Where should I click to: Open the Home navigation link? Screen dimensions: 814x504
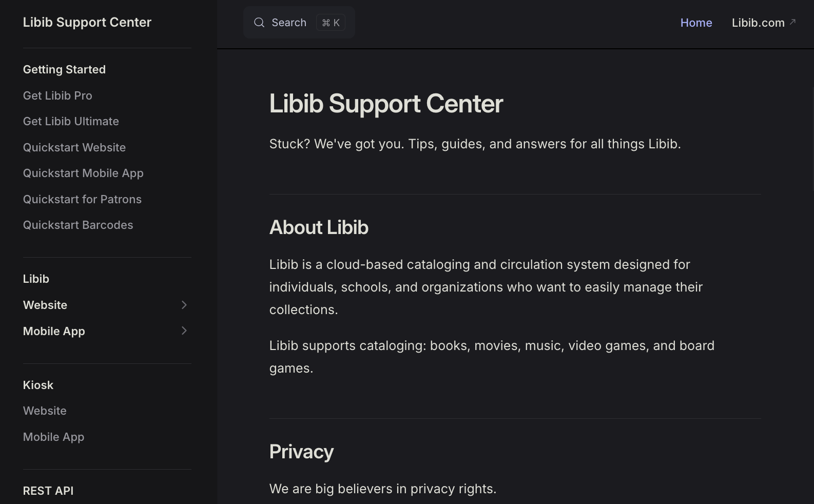[x=696, y=23]
